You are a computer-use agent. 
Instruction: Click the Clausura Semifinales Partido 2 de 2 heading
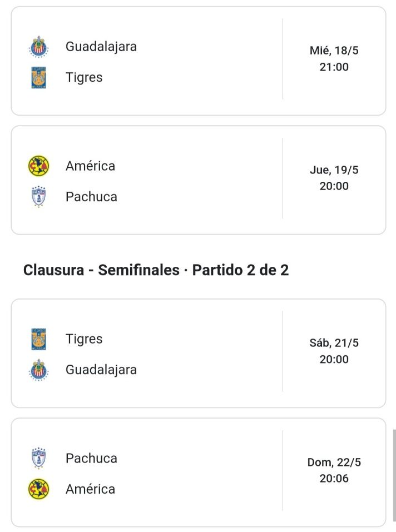(x=156, y=271)
